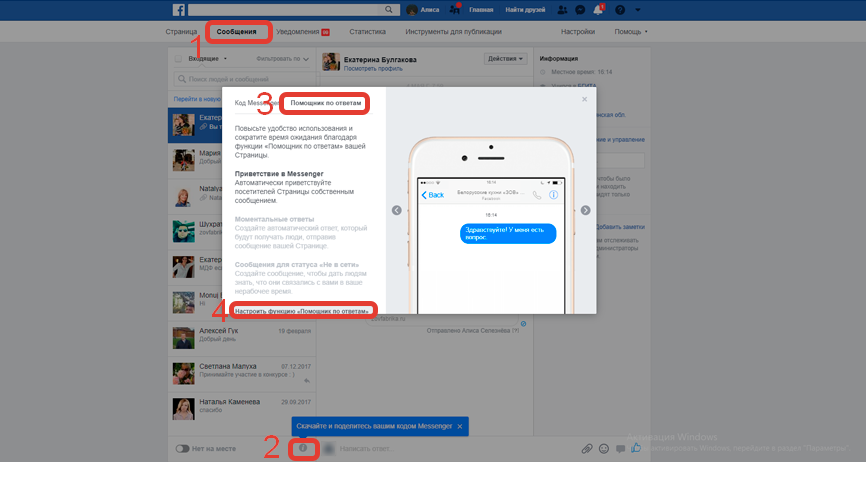Click Найти друзей link
Viewport: 866px width, 499px height.
[x=525, y=10]
